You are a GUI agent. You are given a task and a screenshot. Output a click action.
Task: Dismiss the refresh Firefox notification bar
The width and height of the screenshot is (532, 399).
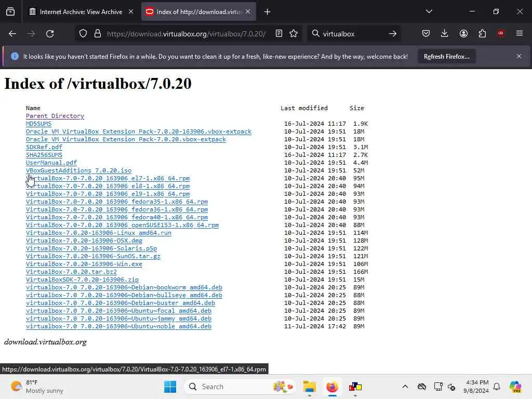click(x=519, y=56)
